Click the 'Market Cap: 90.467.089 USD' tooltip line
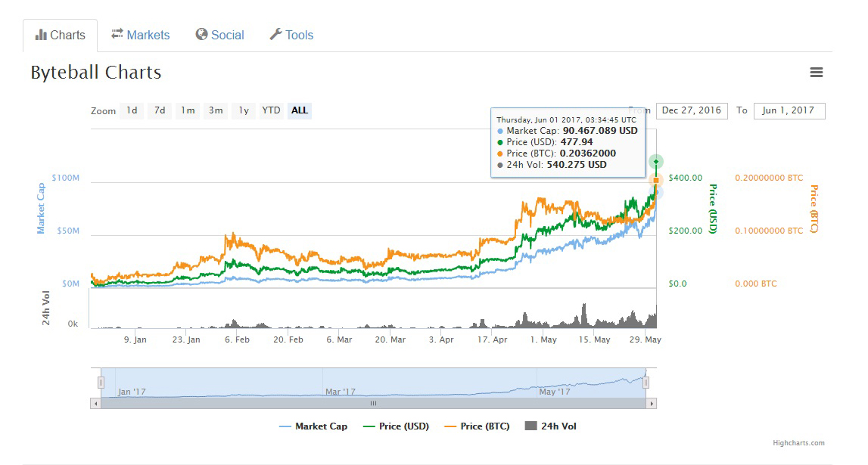Viewport: 868px width, 465px height. tap(568, 131)
